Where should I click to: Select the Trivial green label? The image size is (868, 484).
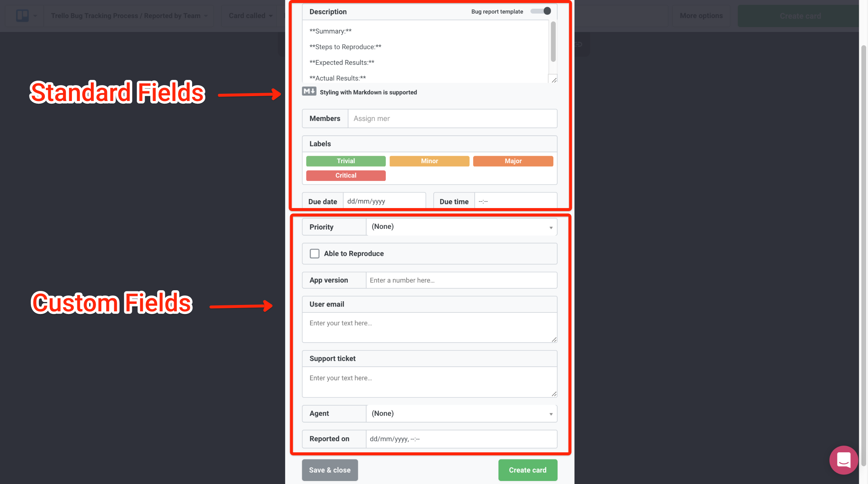pos(346,161)
